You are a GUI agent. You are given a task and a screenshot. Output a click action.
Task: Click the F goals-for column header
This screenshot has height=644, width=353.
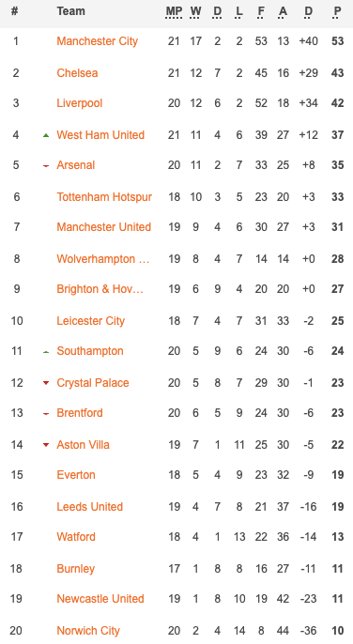(261, 11)
